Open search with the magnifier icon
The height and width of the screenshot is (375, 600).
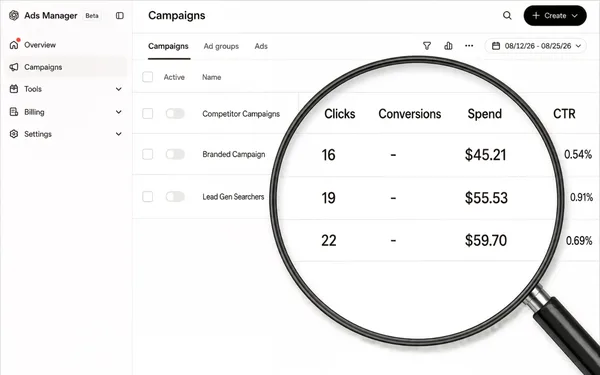click(x=507, y=15)
